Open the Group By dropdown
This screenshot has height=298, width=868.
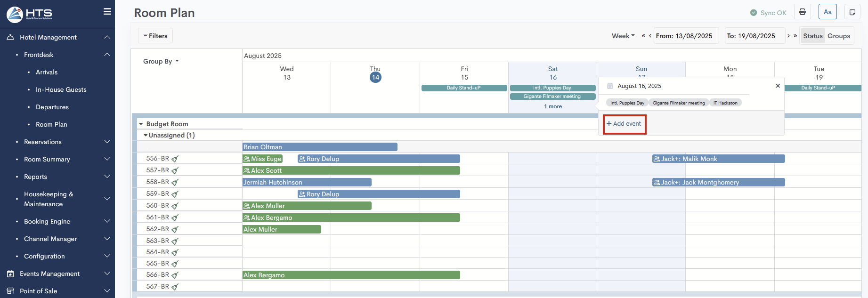161,61
